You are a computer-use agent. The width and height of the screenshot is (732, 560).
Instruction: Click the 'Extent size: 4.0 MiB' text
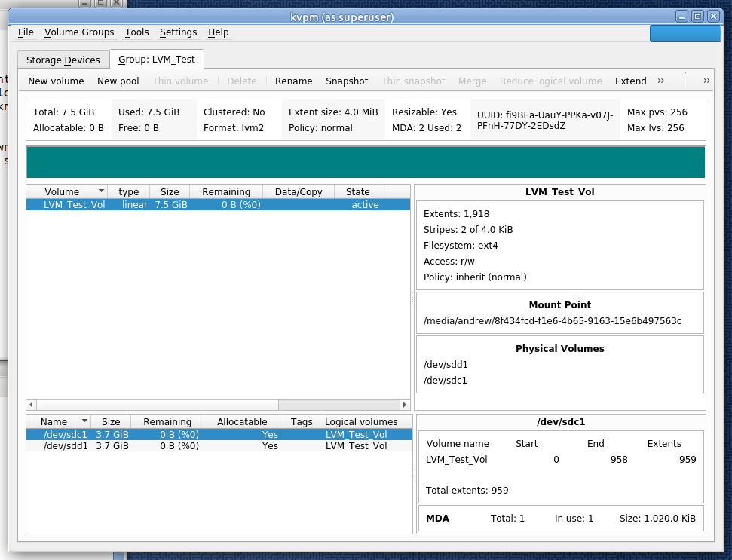[x=333, y=112]
